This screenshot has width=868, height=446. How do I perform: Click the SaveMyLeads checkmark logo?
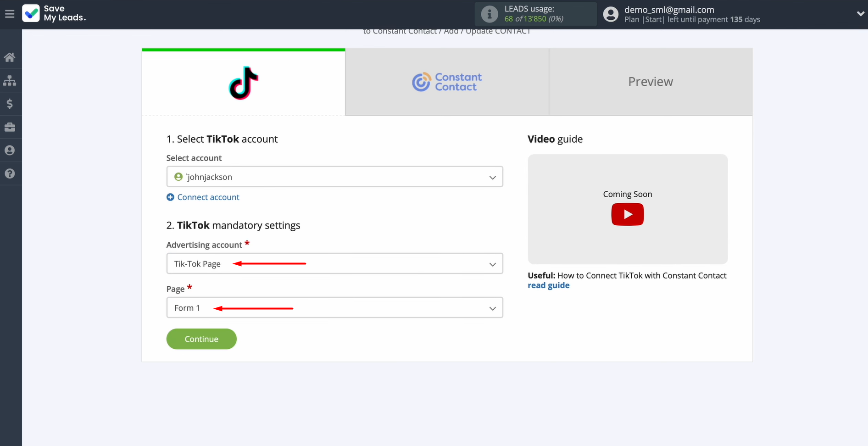pyautogui.click(x=31, y=13)
